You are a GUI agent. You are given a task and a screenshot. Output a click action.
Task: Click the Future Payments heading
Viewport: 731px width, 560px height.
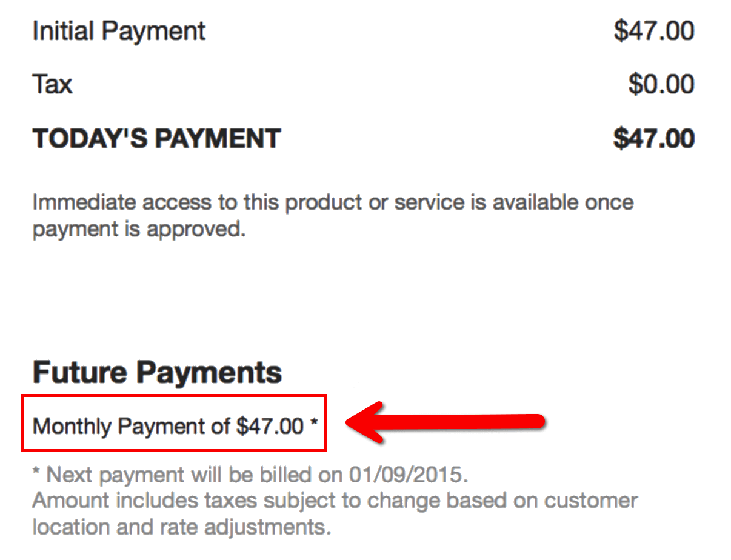[157, 372]
